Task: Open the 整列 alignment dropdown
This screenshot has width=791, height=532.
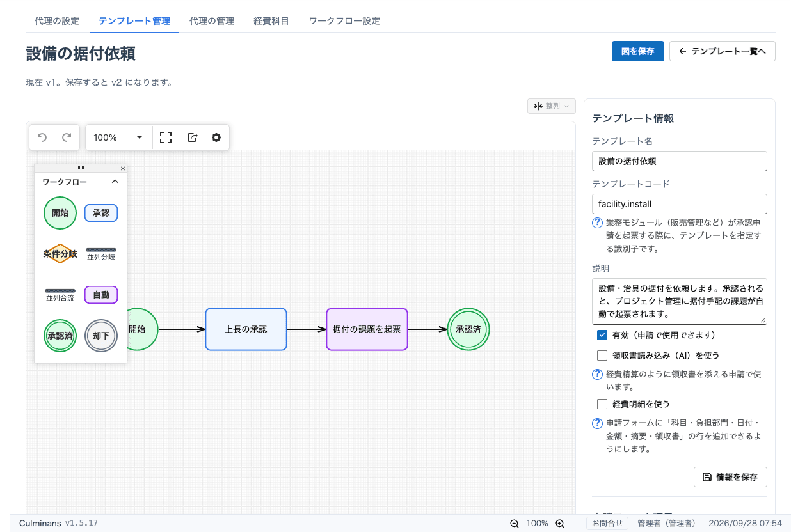Action: [x=552, y=106]
